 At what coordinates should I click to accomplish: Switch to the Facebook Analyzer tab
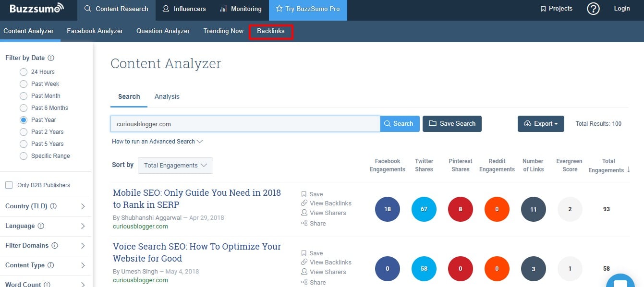coord(95,31)
